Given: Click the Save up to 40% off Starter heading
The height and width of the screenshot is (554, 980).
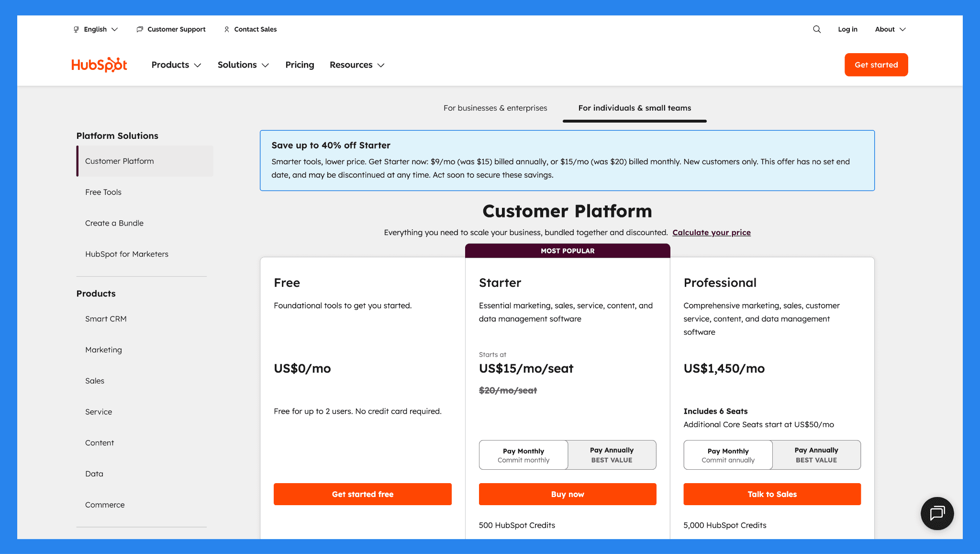Looking at the screenshot, I should 331,145.
